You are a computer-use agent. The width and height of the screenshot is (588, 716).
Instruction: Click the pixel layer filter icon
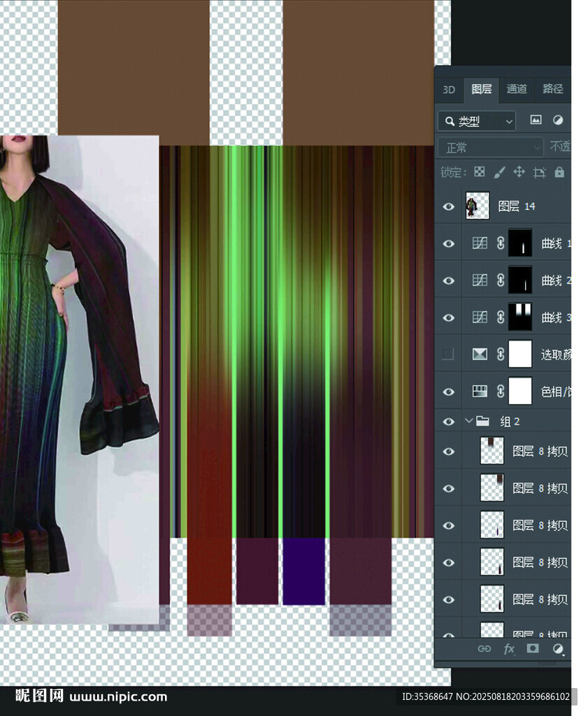[x=536, y=120]
